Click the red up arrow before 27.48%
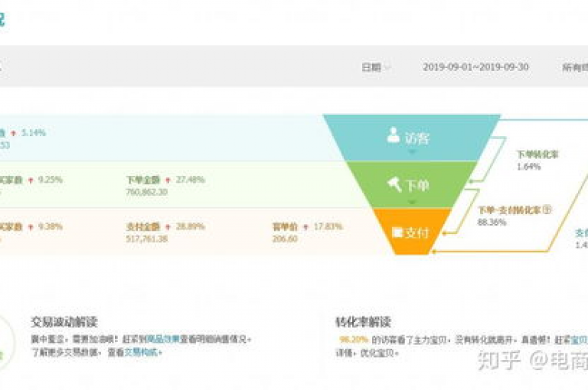The width and height of the screenshot is (588, 390). [x=168, y=180]
